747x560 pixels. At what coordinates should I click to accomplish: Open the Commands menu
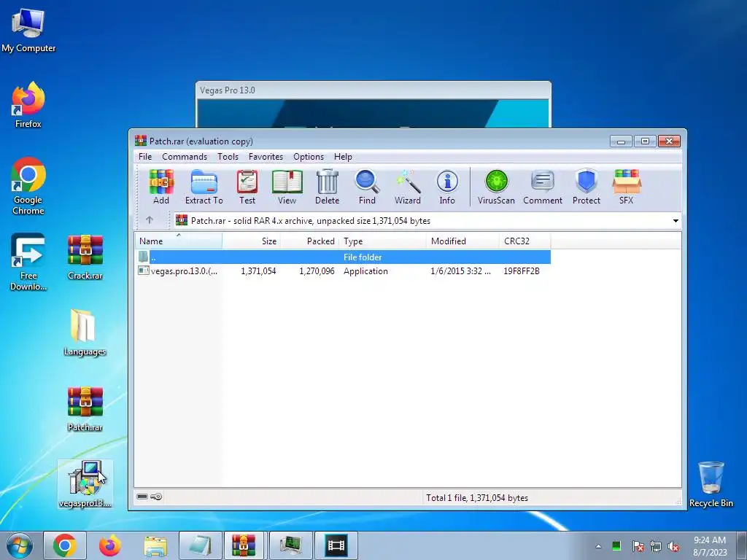point(185,157)
